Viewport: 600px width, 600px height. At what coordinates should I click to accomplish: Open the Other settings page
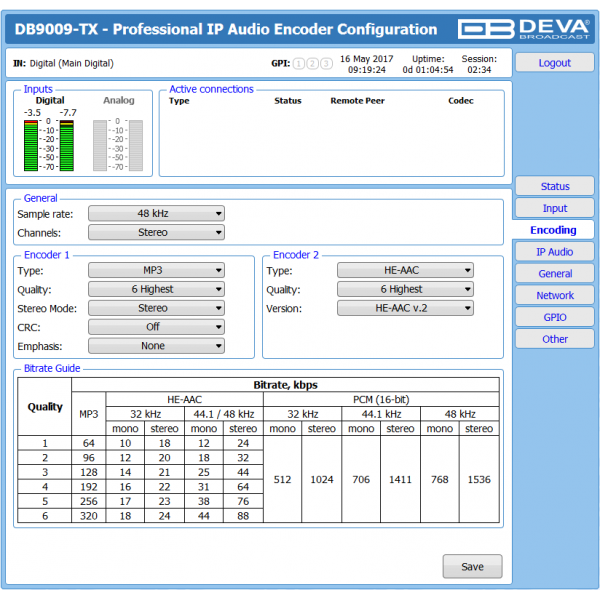[x=554, y=339]
